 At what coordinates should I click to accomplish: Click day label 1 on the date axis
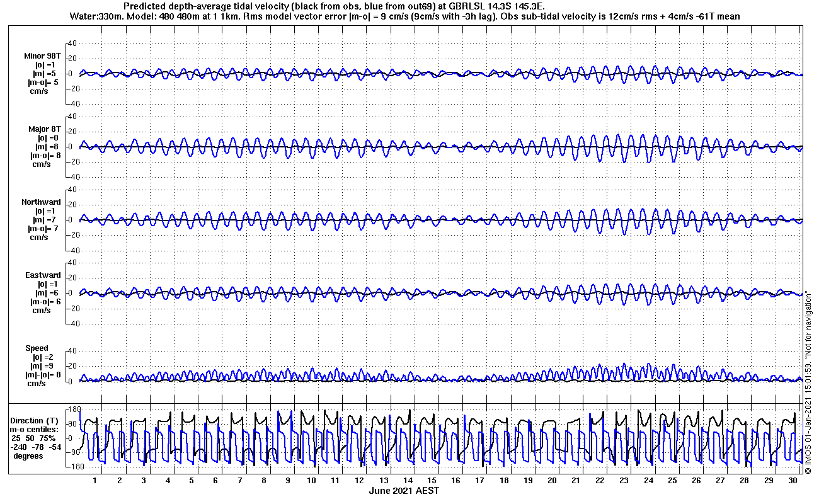[95, 480]
